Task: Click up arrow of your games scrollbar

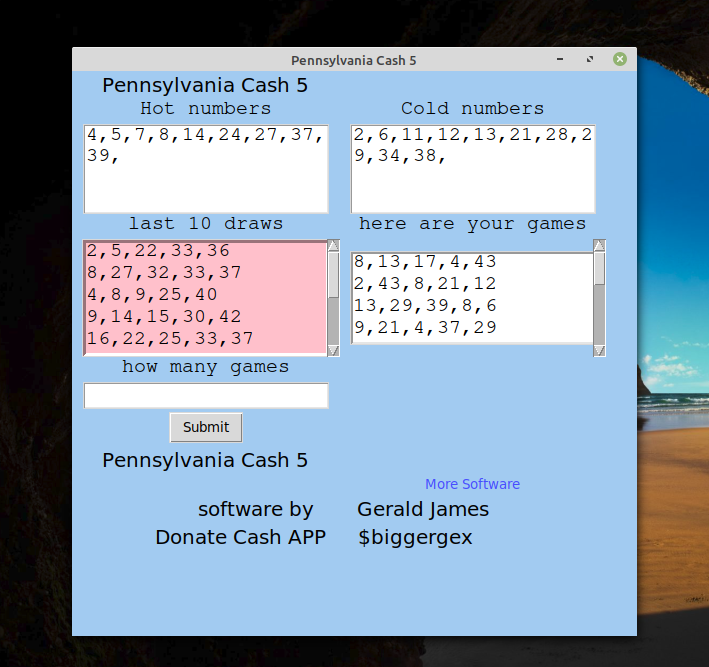Action: pos(599,246)
